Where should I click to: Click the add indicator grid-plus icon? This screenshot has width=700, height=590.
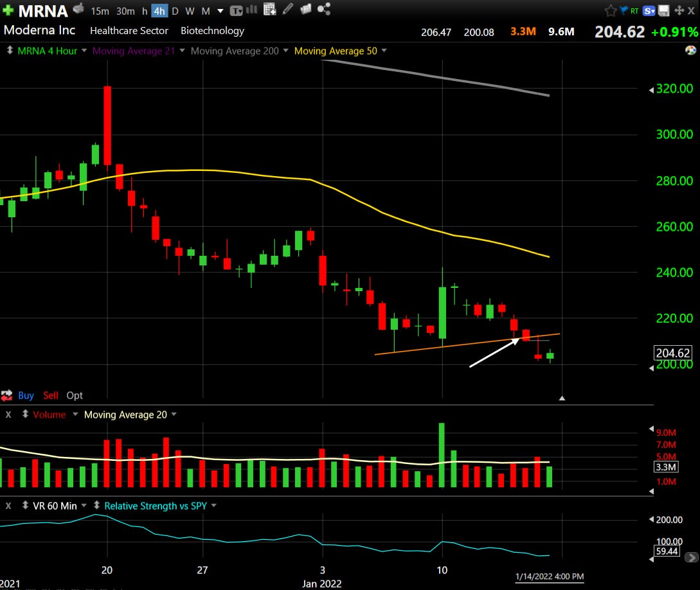pyautogui.click(x=269, y=9)
